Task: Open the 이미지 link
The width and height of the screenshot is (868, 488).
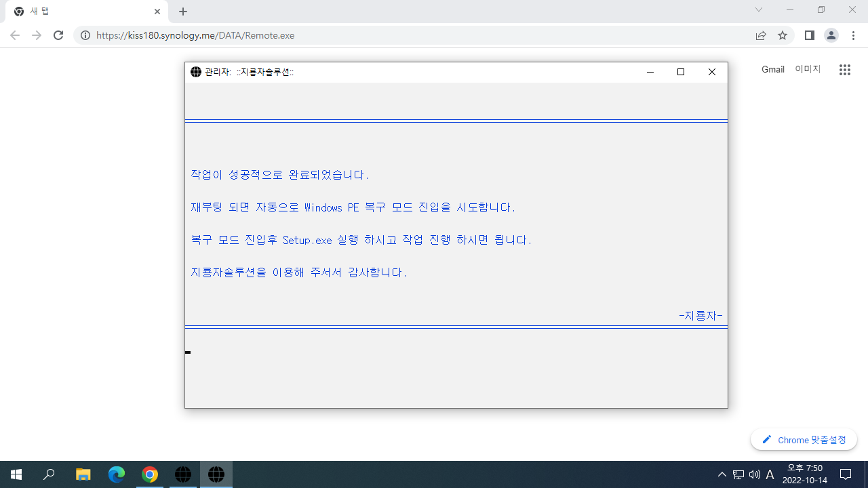Action: tap(808, 69)
